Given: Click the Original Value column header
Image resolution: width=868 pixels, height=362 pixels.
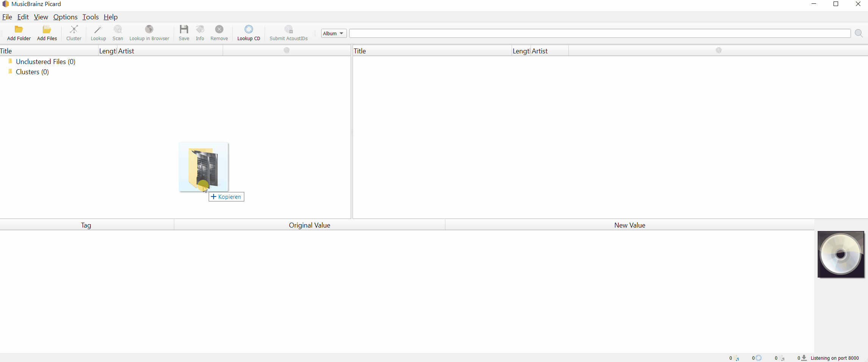Looking at the screenshot, I should 309,225.
